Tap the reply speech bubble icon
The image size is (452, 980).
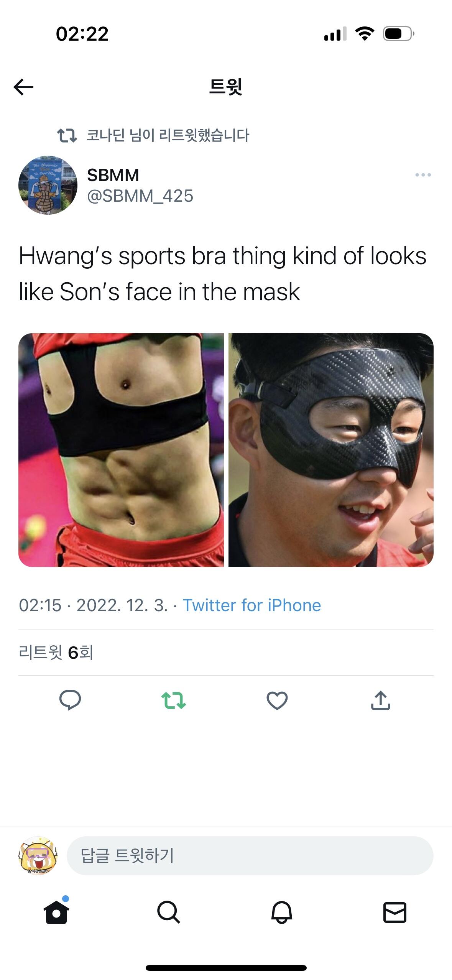pos(70,700)
